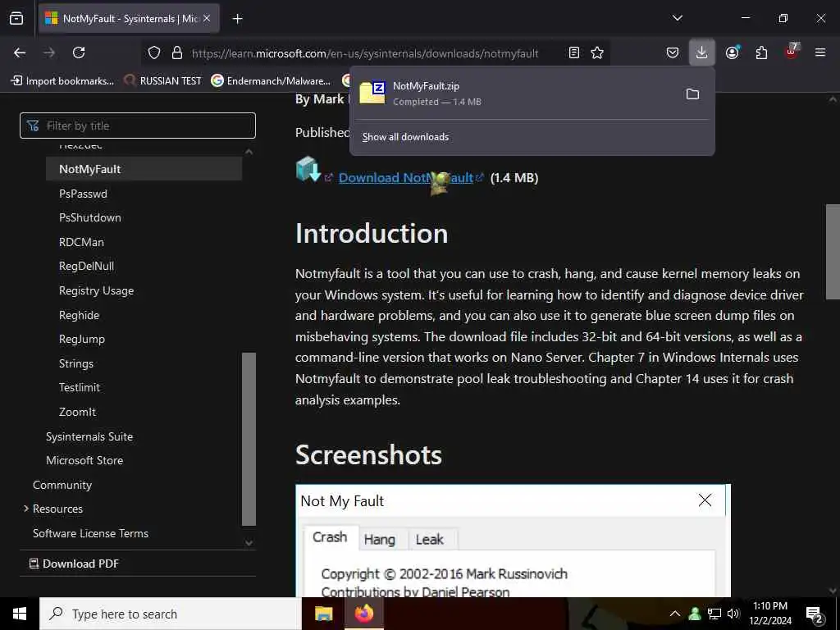Click taskbar search box

pyautogui.click(x=171, y=614)
